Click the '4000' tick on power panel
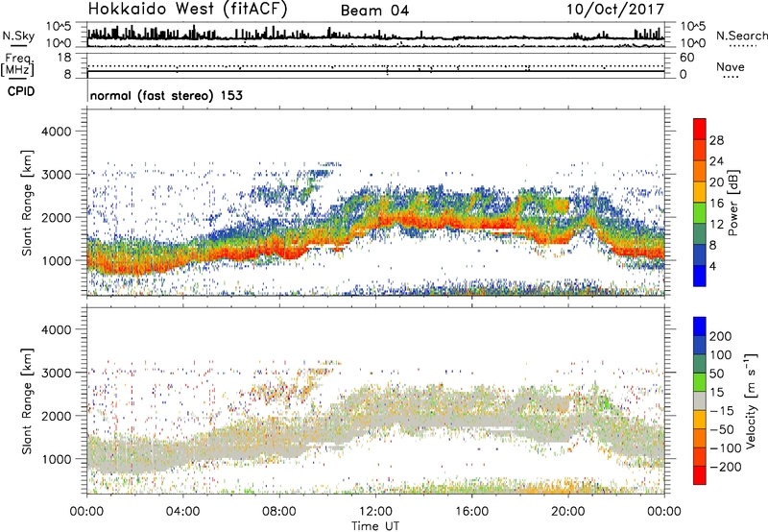The image size is (768, 532). [x=56, y=132]
